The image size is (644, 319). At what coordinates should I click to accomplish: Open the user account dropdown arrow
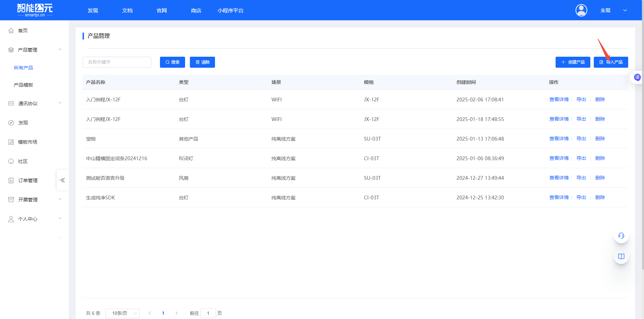point(625,10)
